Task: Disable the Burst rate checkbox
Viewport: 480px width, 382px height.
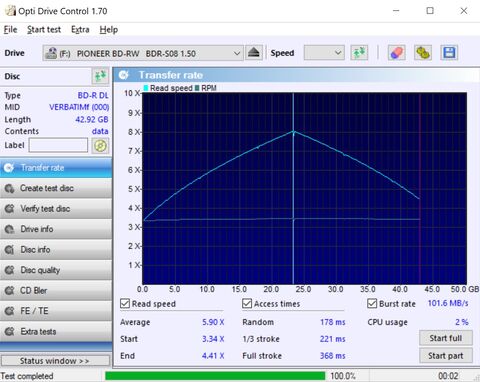Action: (372, 304)
